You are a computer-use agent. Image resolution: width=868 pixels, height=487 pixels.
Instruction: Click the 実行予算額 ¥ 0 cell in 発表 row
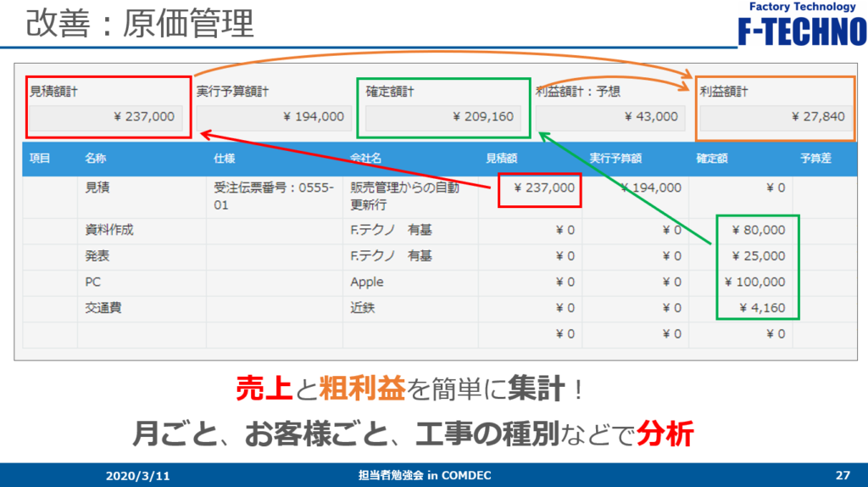(636, 256)
